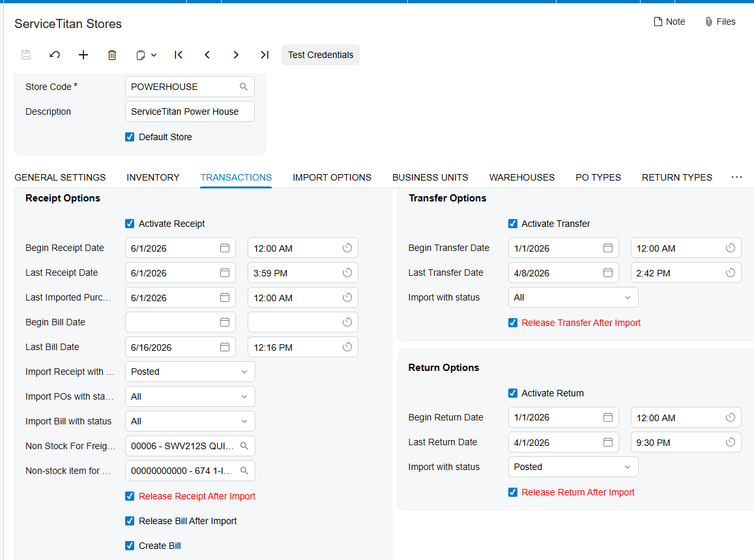
Task: Open the clipboard menu dropdown arrow
Action: pos(154,55)
